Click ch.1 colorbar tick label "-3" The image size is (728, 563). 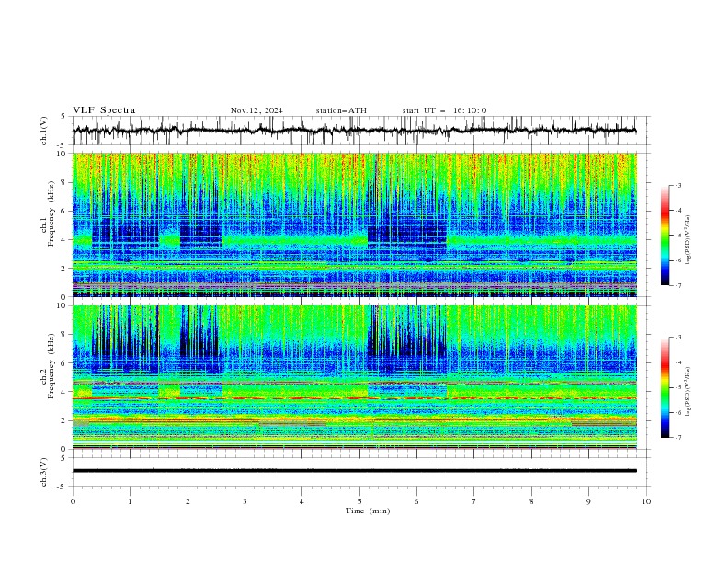[x=678, y=185]
